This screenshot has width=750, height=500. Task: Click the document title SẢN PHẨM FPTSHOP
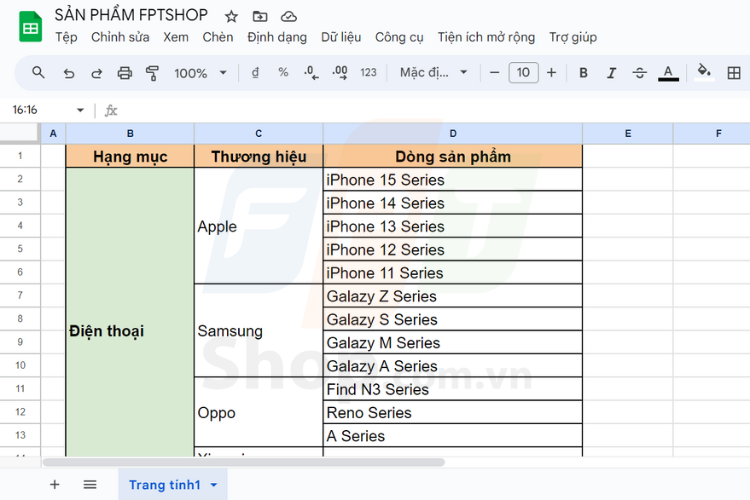point(131,15)
